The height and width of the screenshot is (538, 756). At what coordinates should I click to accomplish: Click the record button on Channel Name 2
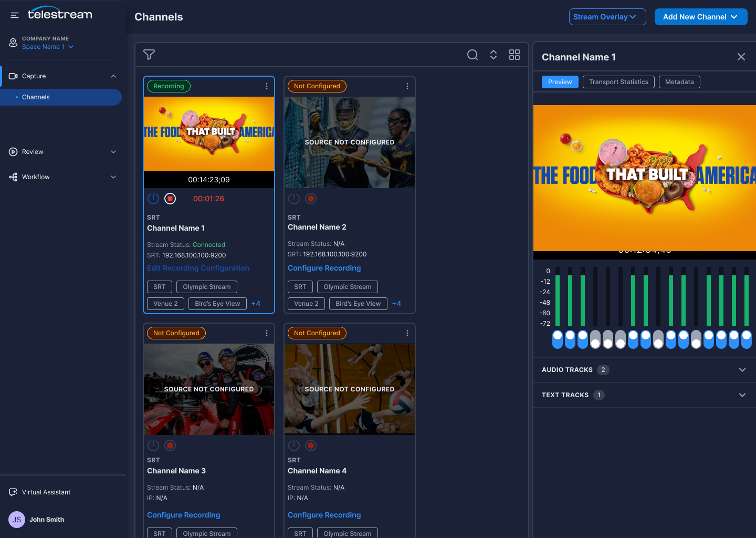point(311,199)
